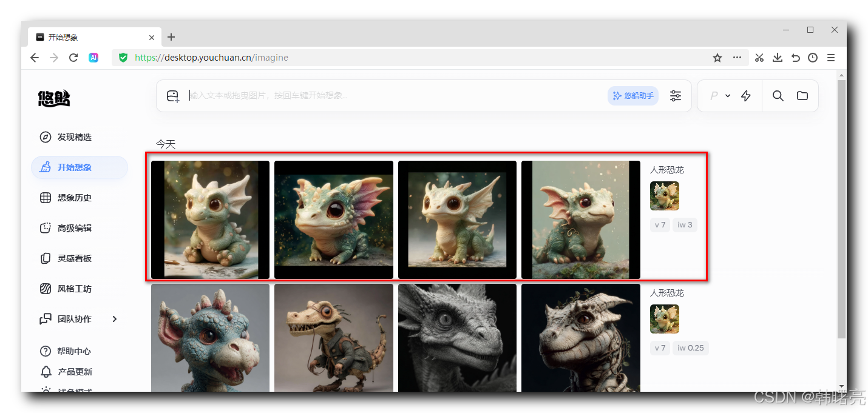Click the 悠船助手 button

click(x=633, y=96)
